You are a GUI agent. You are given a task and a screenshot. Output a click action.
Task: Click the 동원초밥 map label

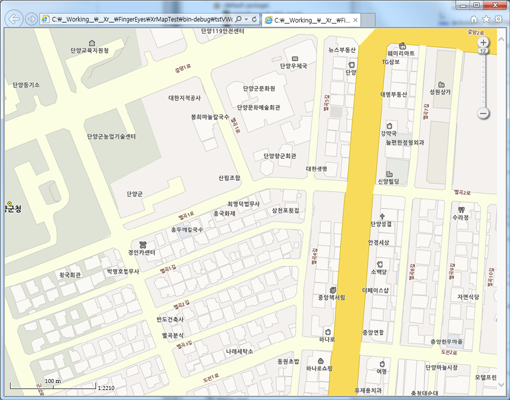coord(288,361)
